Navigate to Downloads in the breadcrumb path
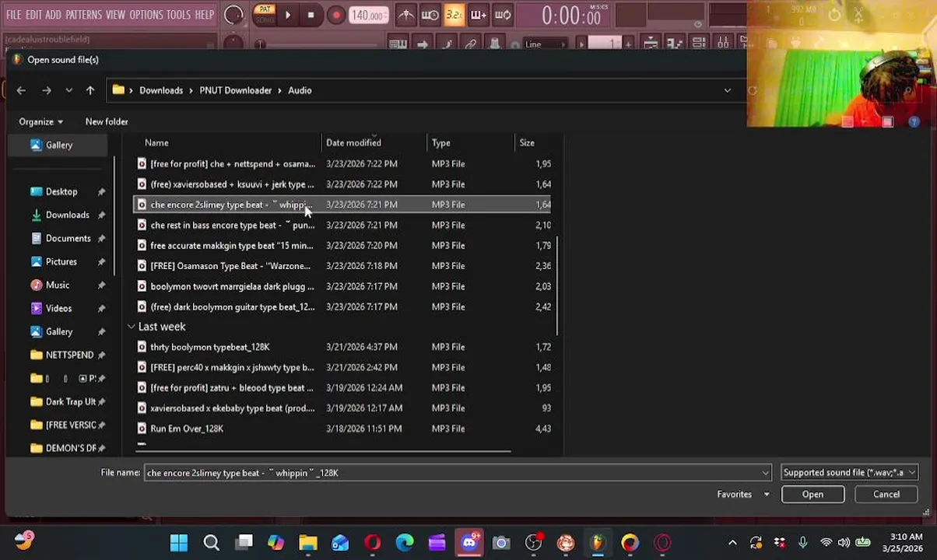937x560 pixels. point(161,90)
